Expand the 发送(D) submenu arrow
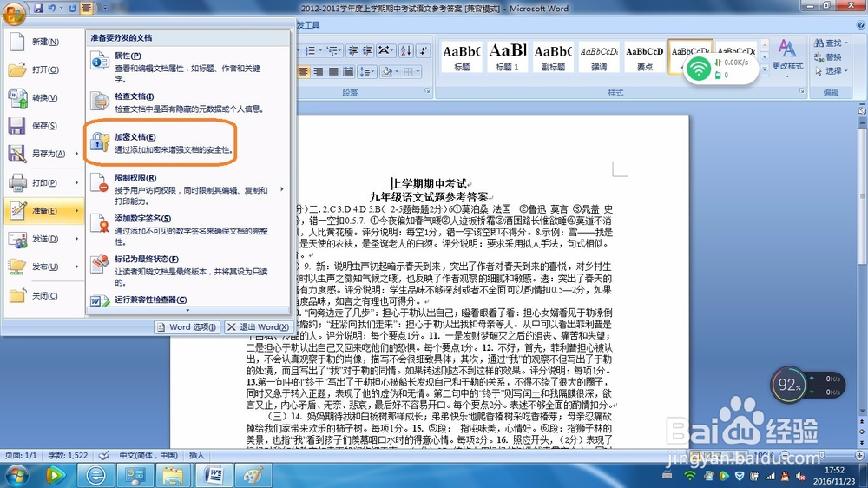This screenshot has height=488, width=868. point(76,238)
